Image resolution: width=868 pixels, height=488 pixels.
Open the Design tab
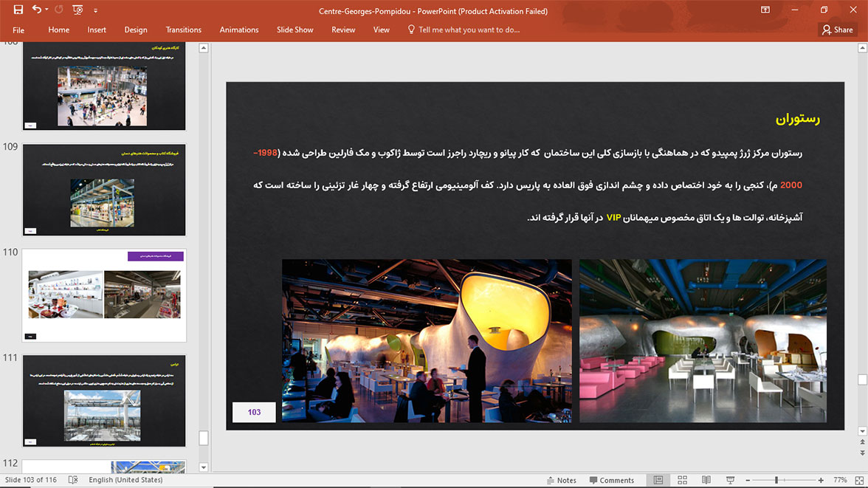pos(136,30)
